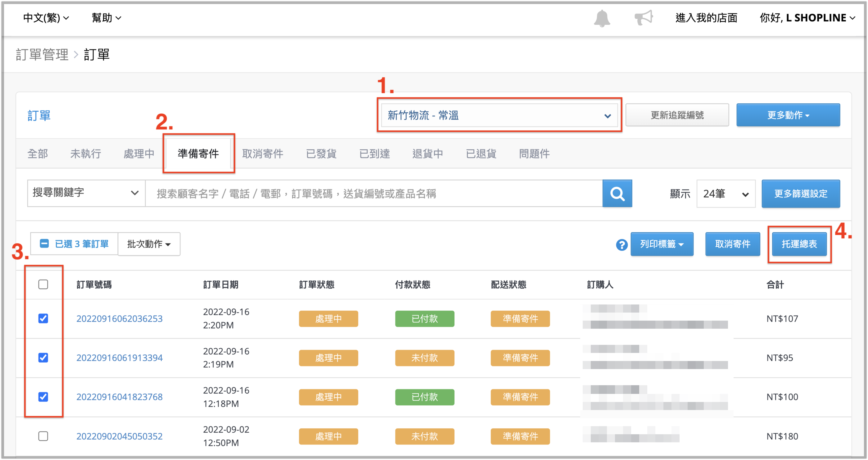Select the 準備寄件 tab

pos(198,154)
